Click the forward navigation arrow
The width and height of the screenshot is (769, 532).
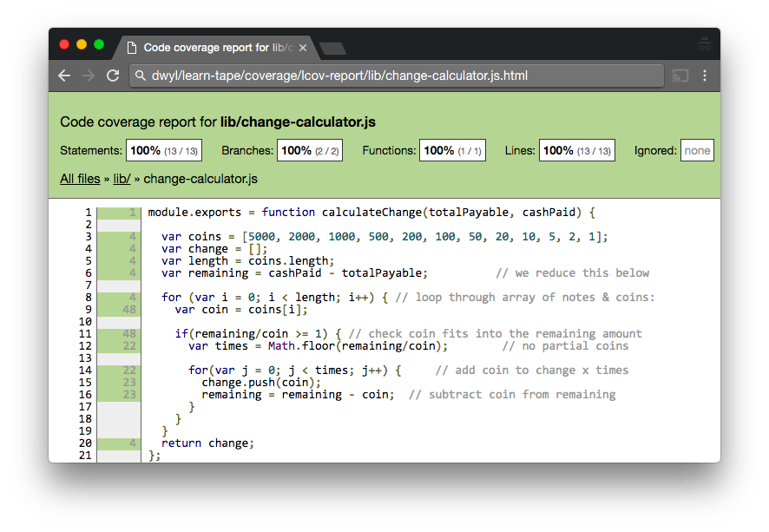click(x=89, y=76)
